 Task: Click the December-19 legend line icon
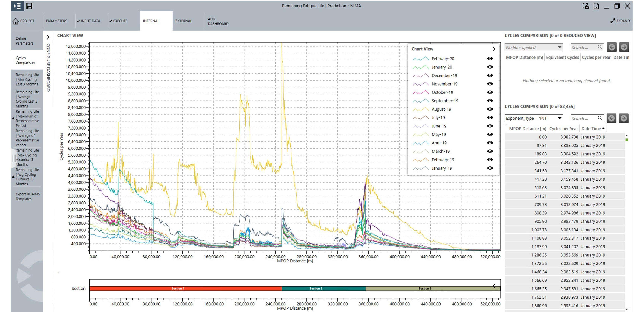(x=421, y=75)
